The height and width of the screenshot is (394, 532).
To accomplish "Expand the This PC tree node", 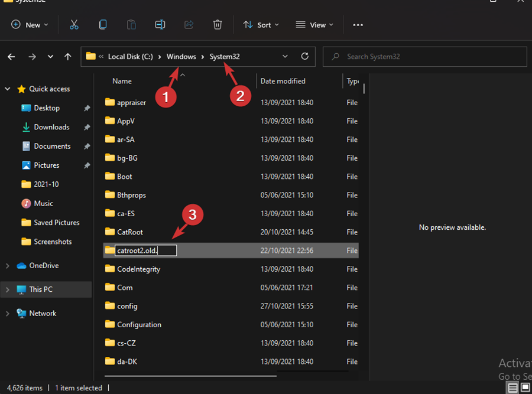I will pyautogui.click(x=8, y=289).
